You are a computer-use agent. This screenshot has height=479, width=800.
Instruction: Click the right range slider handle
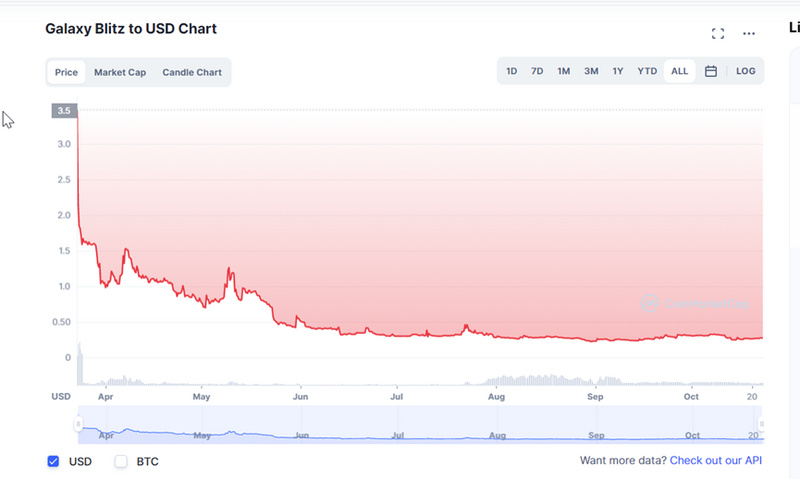click(x=761, y=425)
